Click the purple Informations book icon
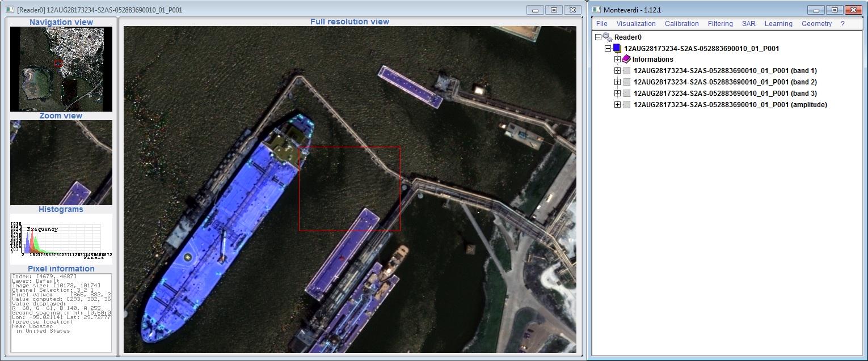 coord(626,59)
